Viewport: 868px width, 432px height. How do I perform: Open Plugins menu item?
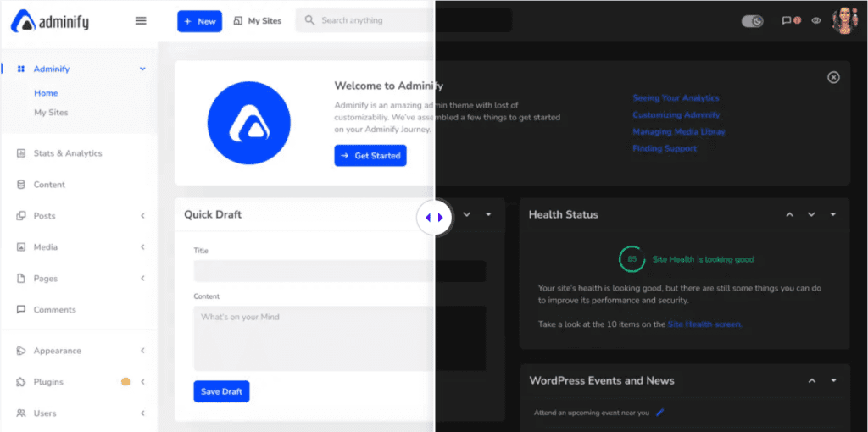[x=48, y=382]
